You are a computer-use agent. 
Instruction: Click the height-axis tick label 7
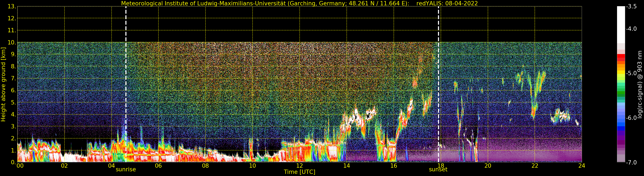click(13, 78)
